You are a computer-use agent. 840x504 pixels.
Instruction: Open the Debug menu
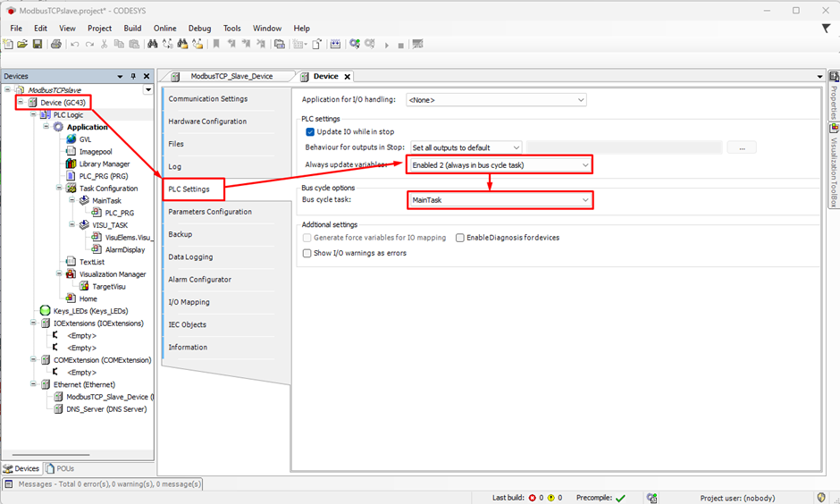pyautogui.click(x=199, y=29)
